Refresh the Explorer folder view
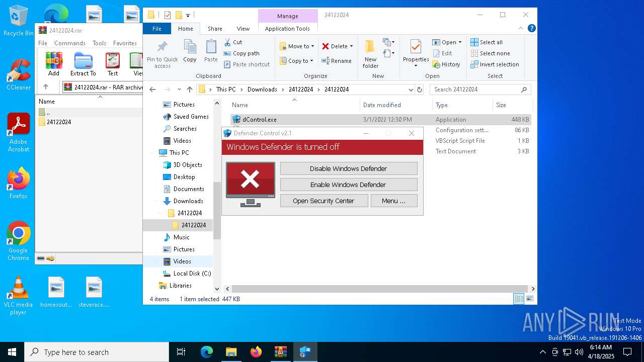 420,89
